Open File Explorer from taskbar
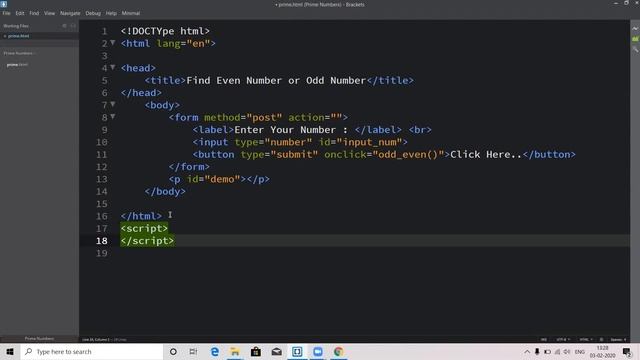The width and height of the screenshot is (640, 360). [x=235, y=351]
